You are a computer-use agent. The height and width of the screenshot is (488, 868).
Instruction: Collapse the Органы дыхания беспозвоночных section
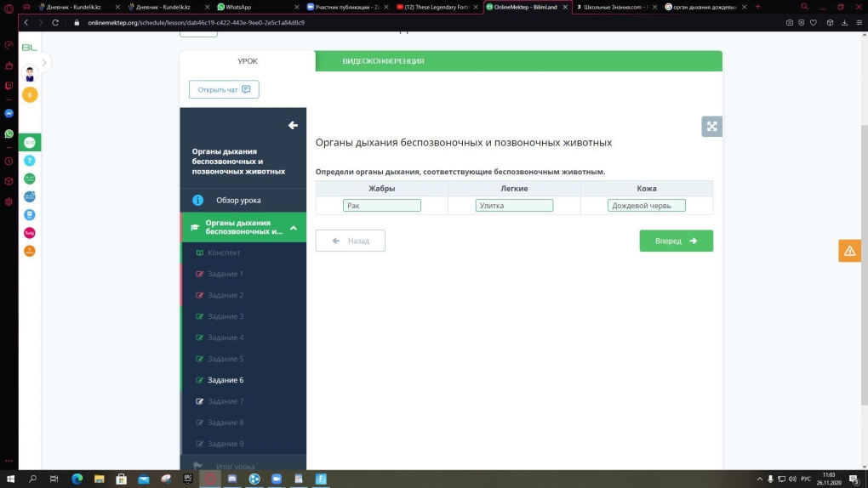(293, 228)
